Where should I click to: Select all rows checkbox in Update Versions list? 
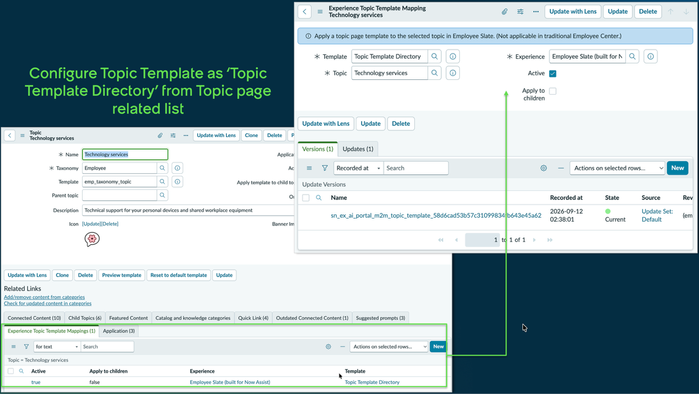coord(306,197)
